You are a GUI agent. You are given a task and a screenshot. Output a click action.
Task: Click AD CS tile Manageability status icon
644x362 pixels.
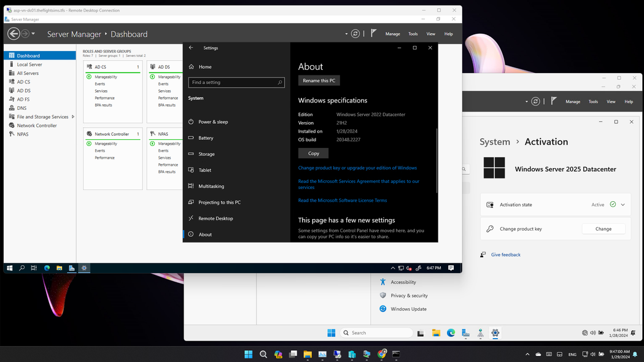click(x=89, y=77)
